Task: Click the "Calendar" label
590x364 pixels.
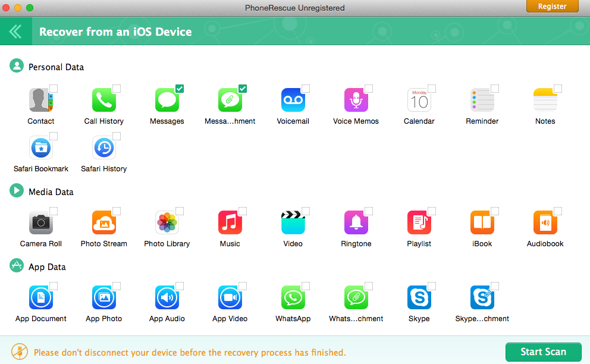Action: pyautogui.click(x=419, y=121)
